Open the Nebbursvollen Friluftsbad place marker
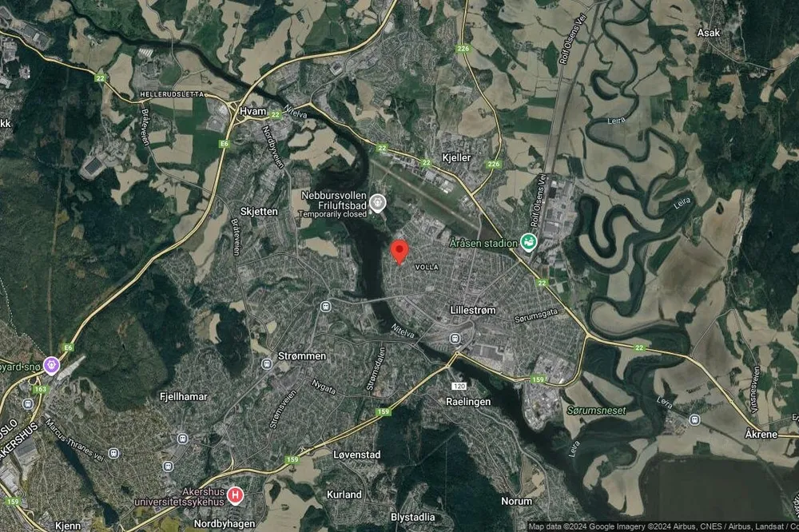This screenshot has height=532, width=799. tap(378, 204)
